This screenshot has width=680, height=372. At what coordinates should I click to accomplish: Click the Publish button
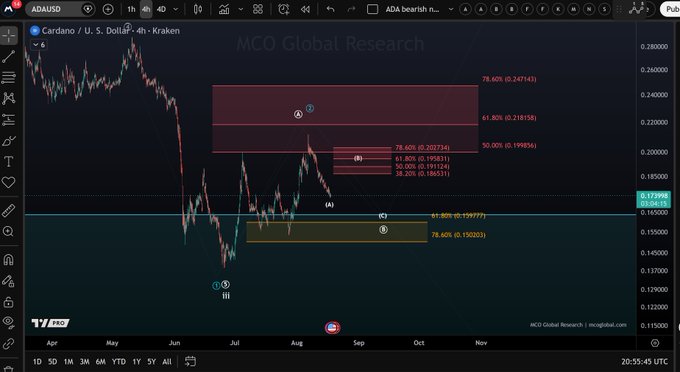point(670,9)
